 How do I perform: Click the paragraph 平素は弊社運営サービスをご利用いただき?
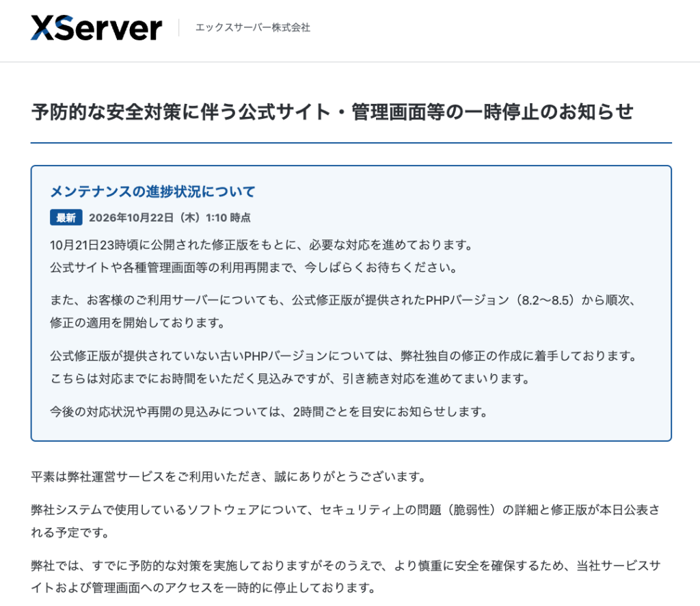pyautogui.click(x=228, y=477)
